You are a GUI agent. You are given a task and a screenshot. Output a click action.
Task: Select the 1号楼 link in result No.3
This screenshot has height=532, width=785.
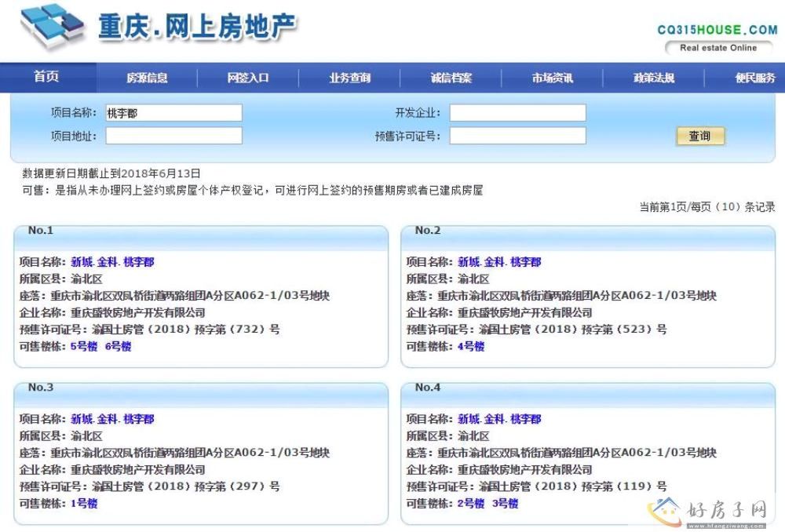tap(84, 504)
